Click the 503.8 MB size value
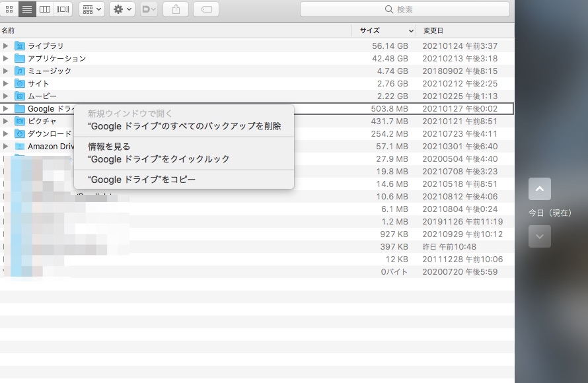 pyautogui.click(x=390, y=109)
